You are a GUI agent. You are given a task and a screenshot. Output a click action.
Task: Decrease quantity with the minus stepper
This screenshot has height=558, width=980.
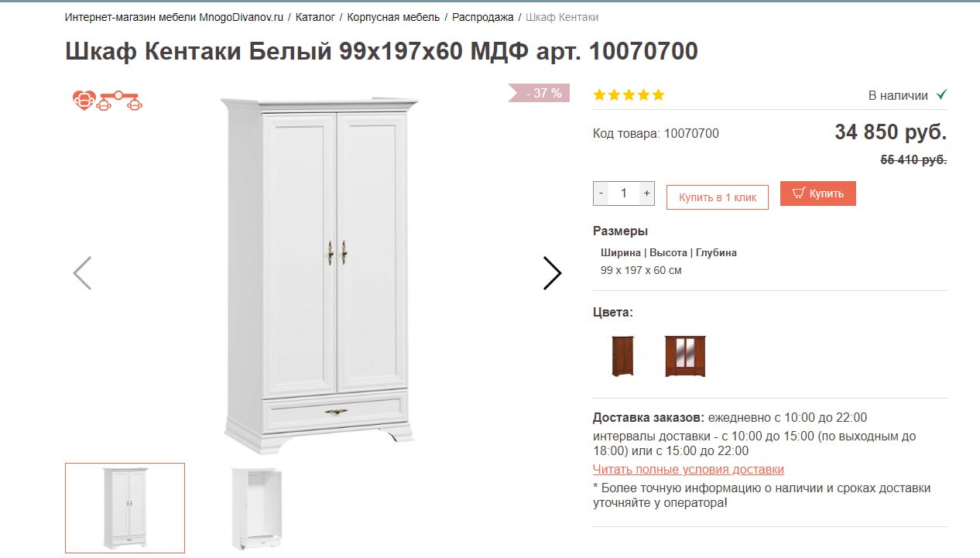[601, 193]
